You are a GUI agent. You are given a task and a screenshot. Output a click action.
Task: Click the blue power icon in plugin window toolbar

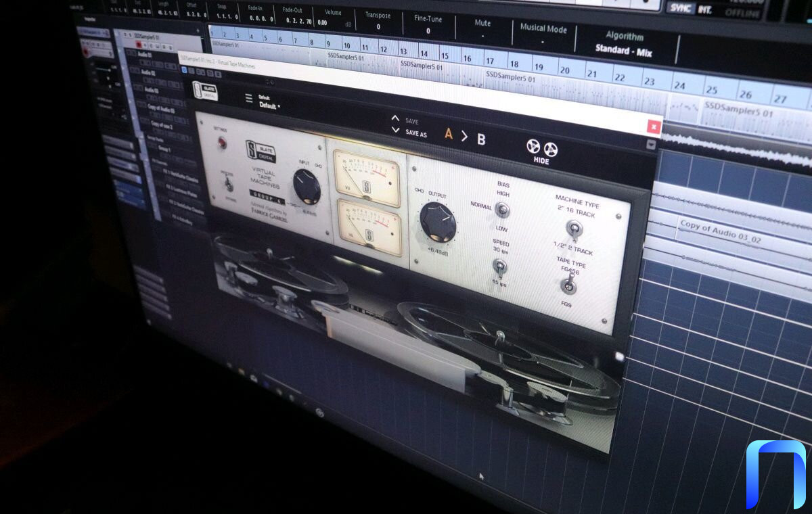point(185,69)
